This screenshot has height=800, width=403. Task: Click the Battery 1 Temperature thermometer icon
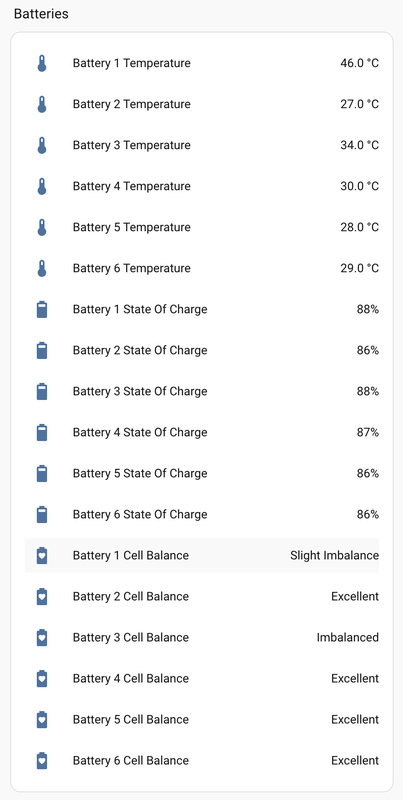(42, 63)
